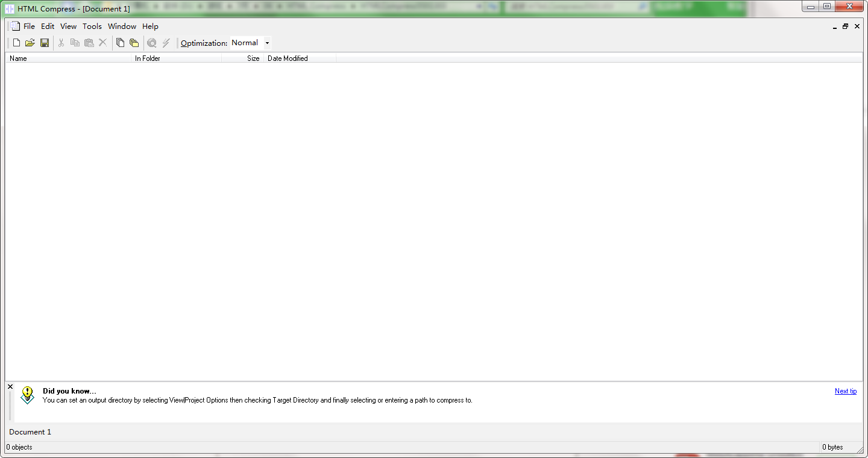Open the Edit menu
The width and height of the screenshot is (868, 458).
48,27
